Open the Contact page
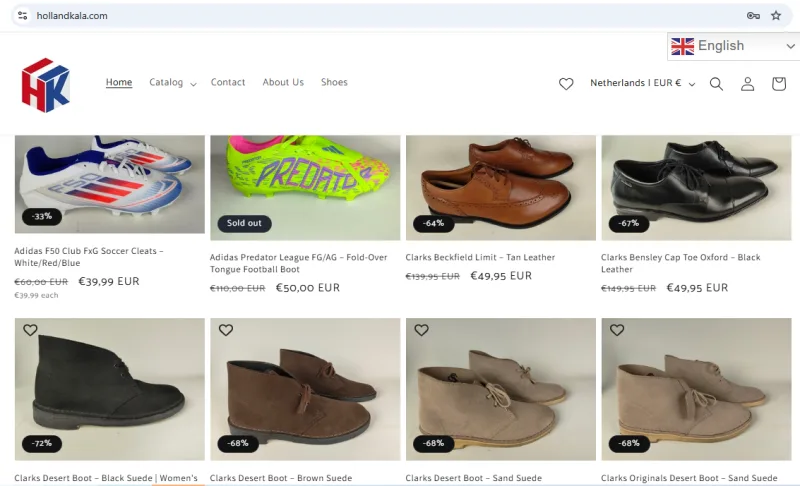The image size is (800, 486). 228,82
